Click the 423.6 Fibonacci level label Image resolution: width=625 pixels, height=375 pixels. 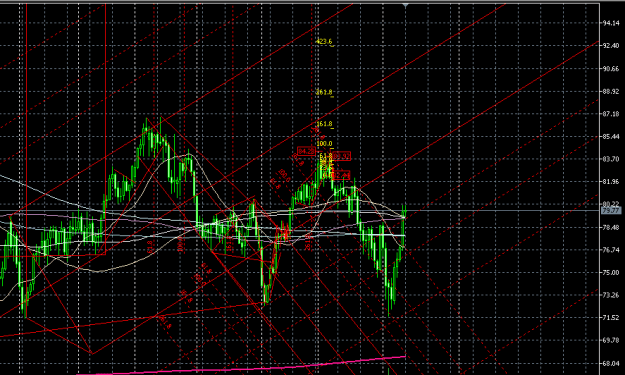point(324,41)
